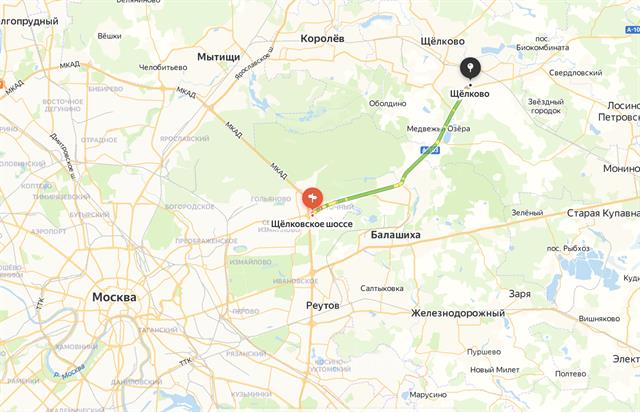
Task: Select the Москва city label
Action: tap(114, 297)
